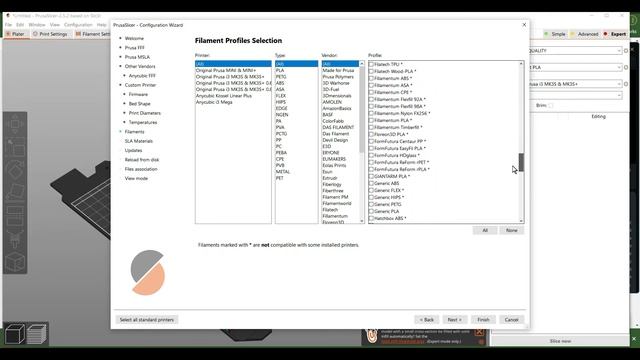Image resolution: width=640 pixels, height=360 pixels.
Task: Click up arrow of Profile list scrollbar
Action: pos(521,64)
